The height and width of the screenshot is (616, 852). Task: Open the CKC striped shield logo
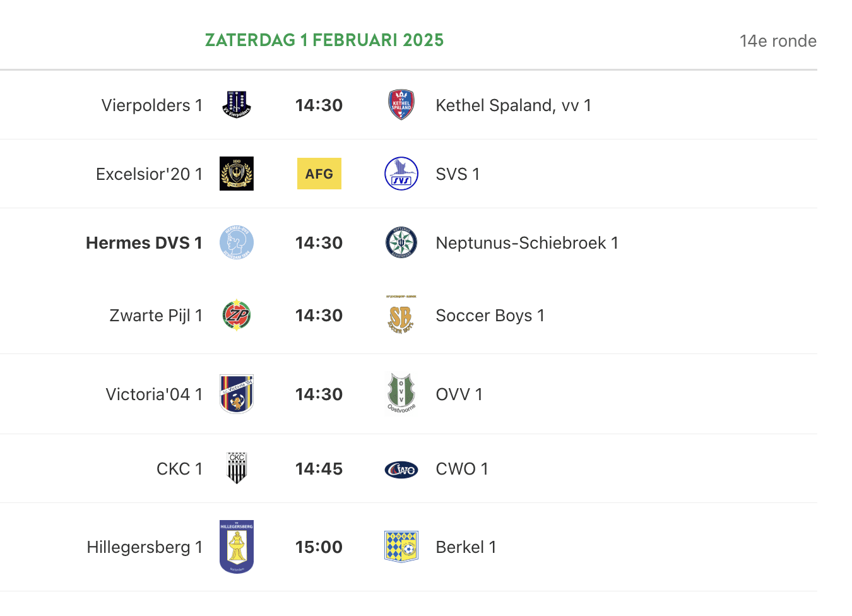click(237, 468)
